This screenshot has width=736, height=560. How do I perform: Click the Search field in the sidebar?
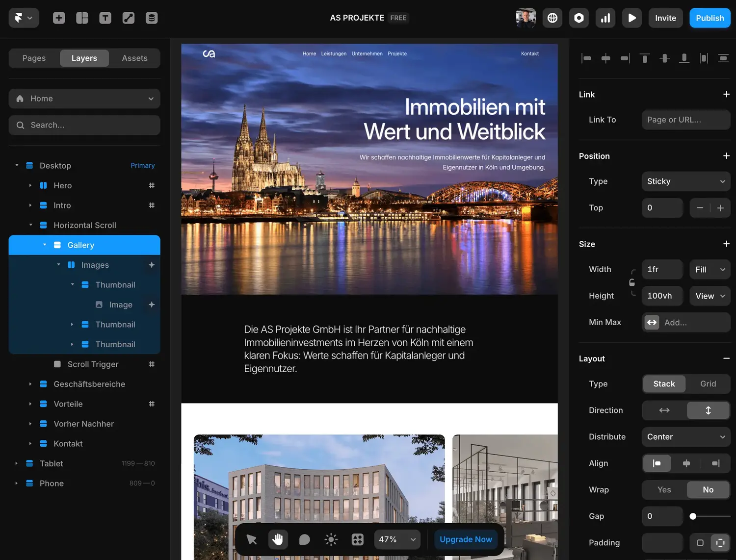84,125
